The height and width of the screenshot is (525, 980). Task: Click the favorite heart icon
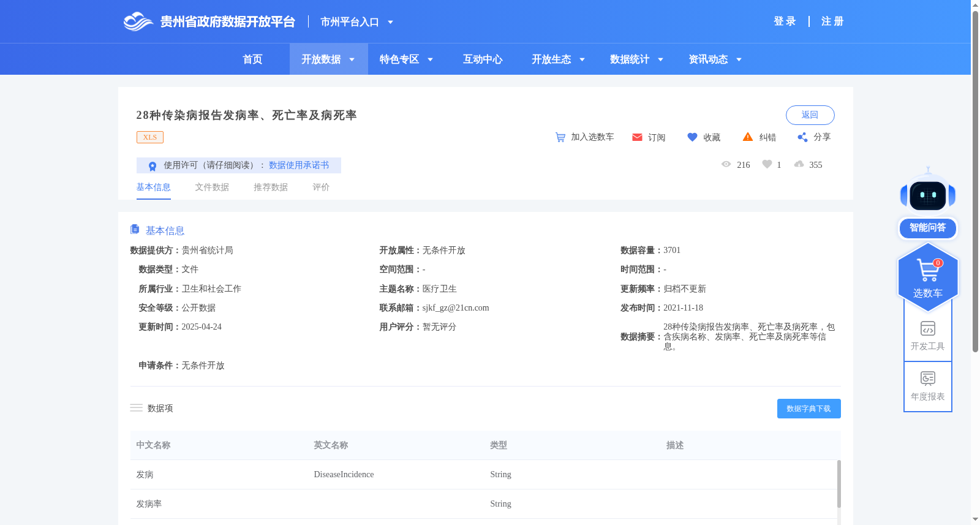[692, 137]
